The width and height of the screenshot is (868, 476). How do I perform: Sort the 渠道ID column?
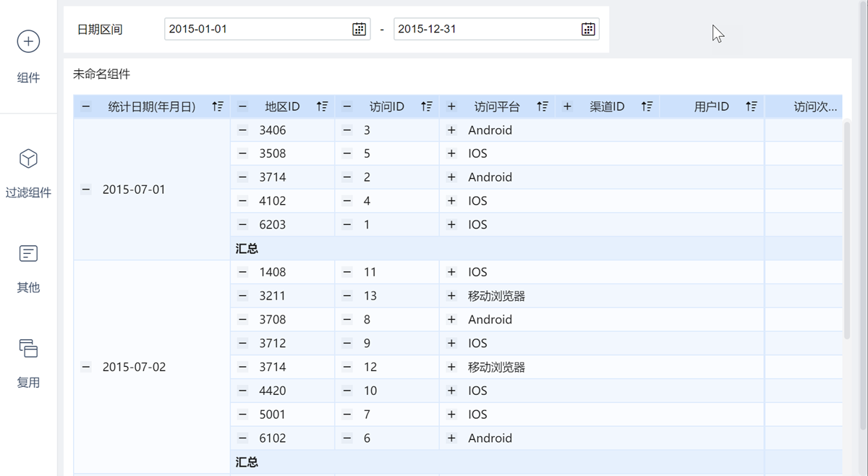click(647, 106)
